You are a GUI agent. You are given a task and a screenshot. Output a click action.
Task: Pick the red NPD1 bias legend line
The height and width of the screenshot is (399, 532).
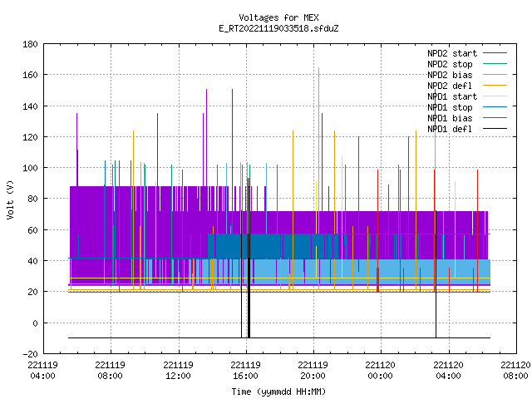[495, 118]
